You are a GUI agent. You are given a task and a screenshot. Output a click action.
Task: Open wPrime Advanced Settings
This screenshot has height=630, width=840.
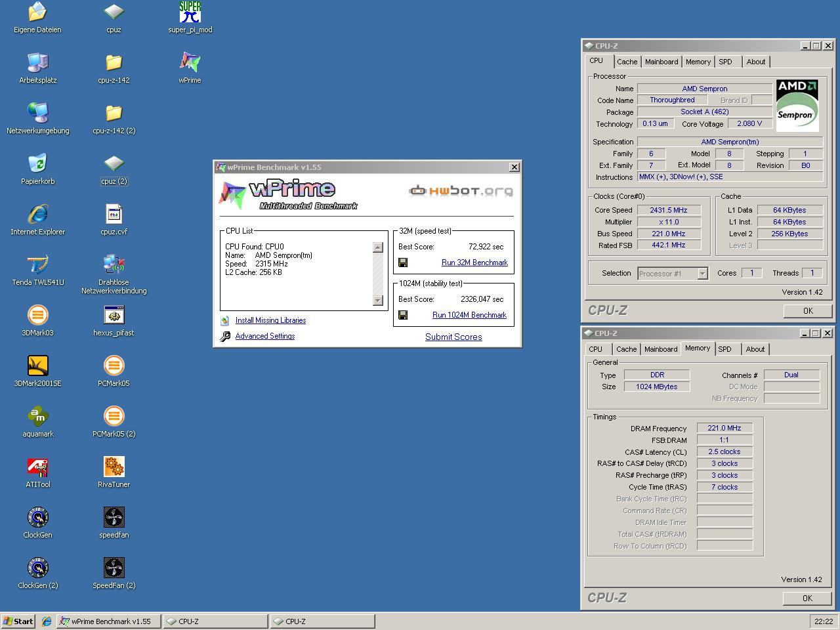click(265, 336)
